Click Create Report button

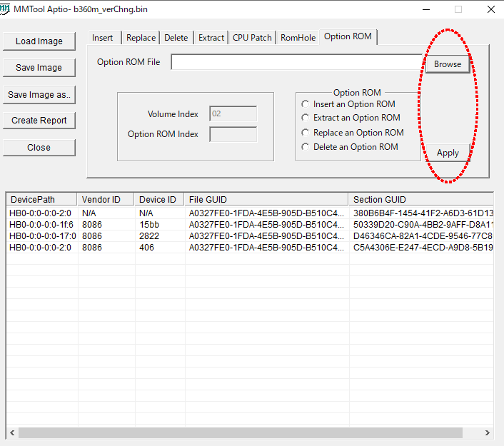[39, 121]
